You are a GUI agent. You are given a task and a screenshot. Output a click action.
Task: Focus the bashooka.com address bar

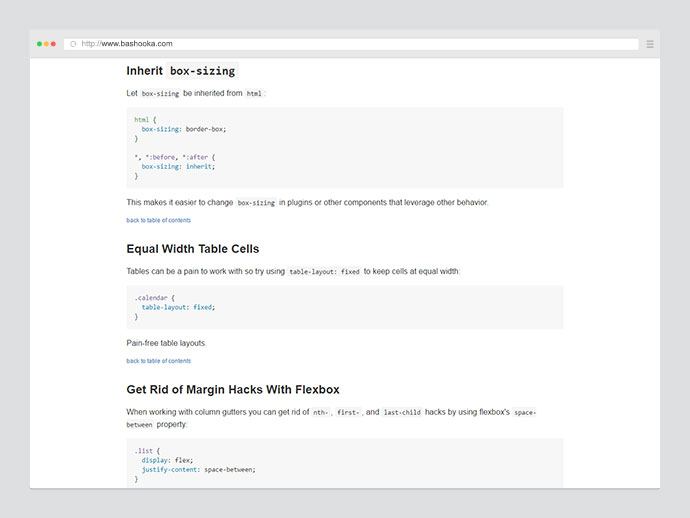point(351,44)
